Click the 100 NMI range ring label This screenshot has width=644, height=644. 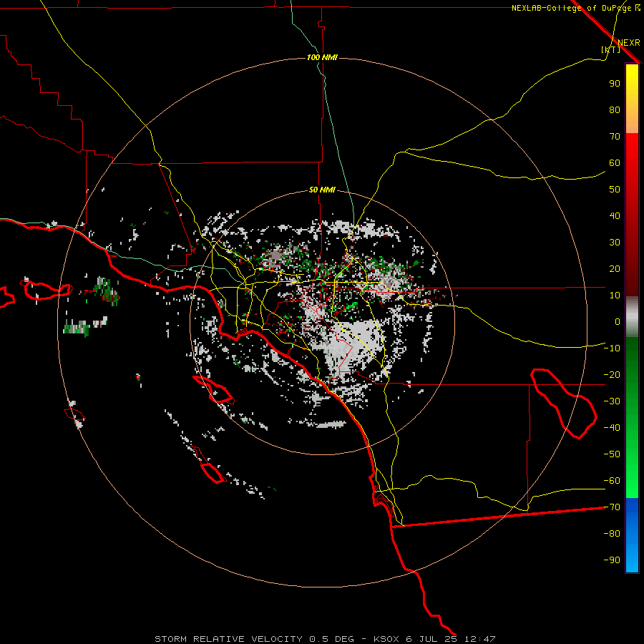[x=322, y=57]
